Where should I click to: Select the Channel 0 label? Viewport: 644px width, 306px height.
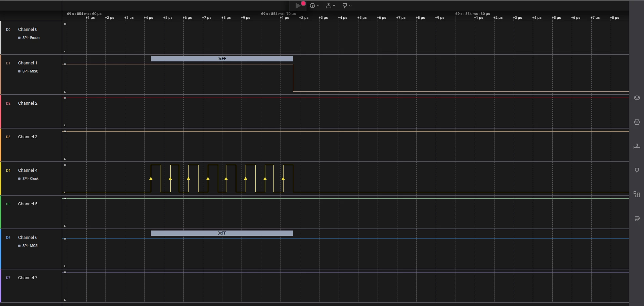(28, 30)
